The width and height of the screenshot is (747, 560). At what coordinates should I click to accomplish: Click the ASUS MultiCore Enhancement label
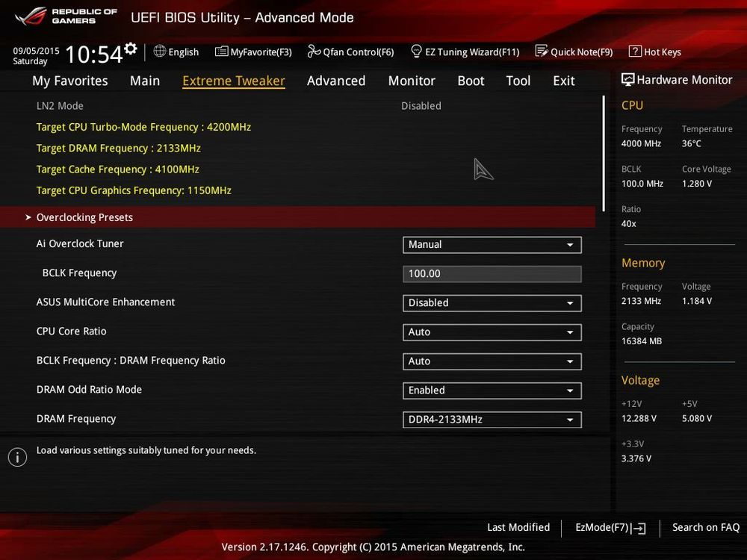pyautogui.click(x=106, y=302)
